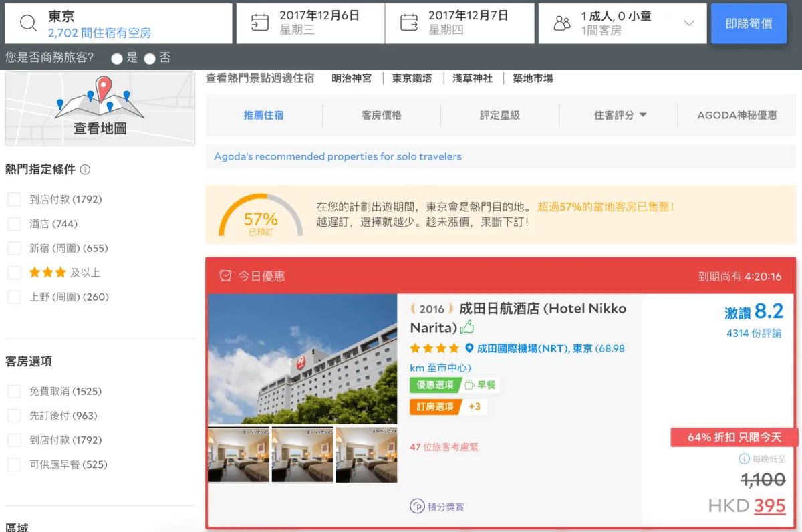Switch to the 客房價格 sort tab
802x532 pixels.
(x=382, y=115)
